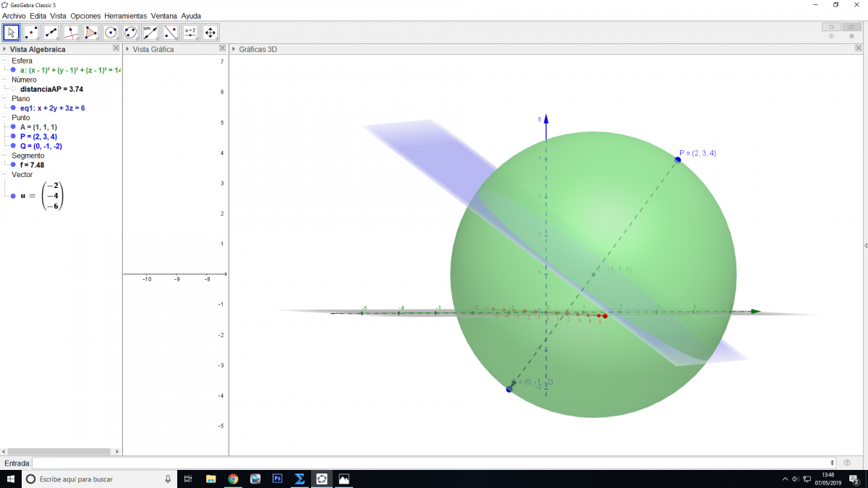Show the hidden distanciaAP number object
The image size is (868, 488).
[13, 89]
